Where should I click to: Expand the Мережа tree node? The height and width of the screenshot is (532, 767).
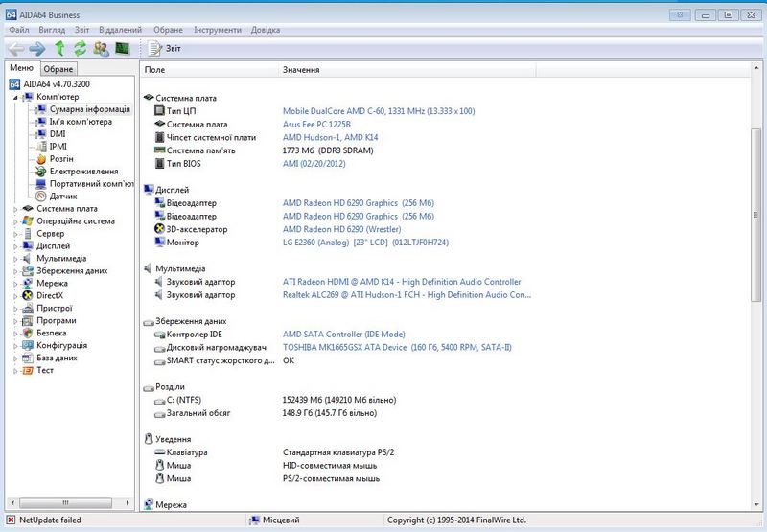tap(15, 284)
